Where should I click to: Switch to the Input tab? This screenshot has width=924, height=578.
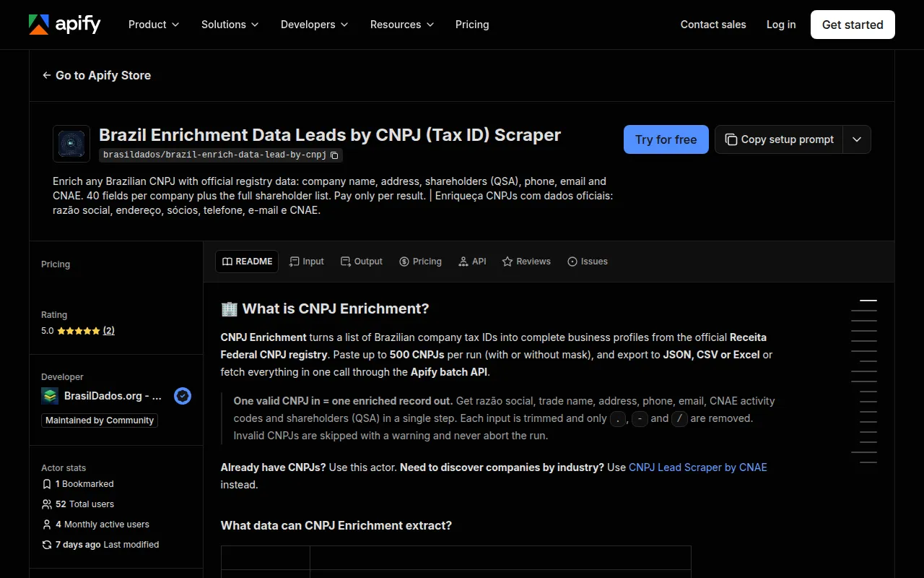306,262
